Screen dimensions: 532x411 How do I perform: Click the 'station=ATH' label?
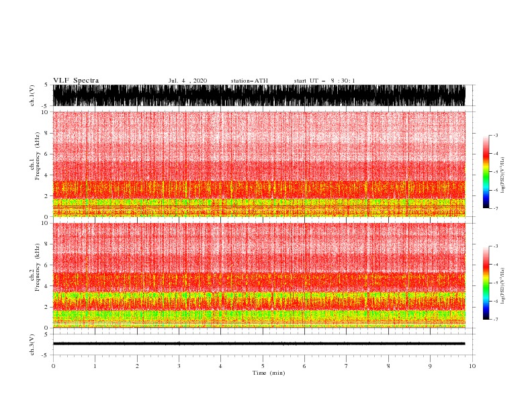tap(249, 81)
